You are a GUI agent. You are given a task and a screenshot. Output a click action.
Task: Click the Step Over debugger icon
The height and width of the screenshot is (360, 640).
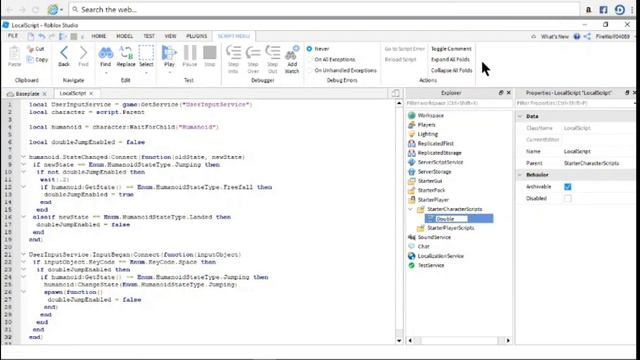253,53
